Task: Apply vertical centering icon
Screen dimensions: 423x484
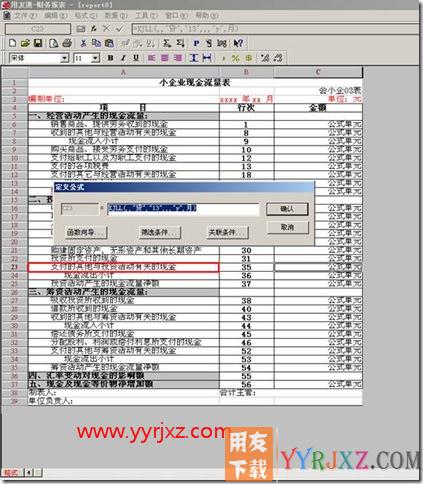Action: point(194,58)
